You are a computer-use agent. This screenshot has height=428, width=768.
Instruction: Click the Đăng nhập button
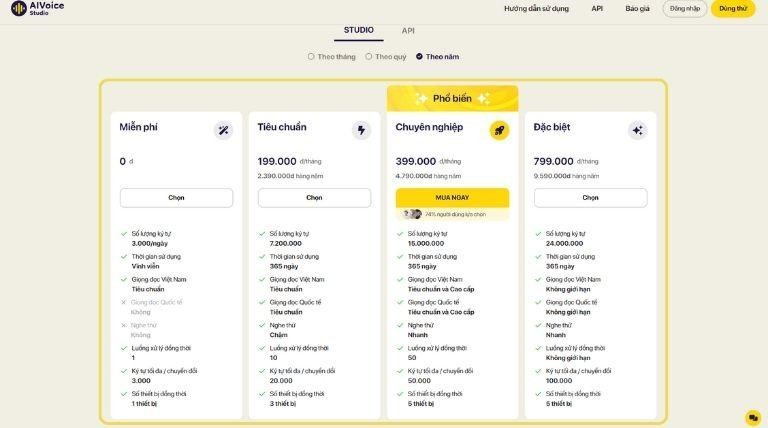685,8
